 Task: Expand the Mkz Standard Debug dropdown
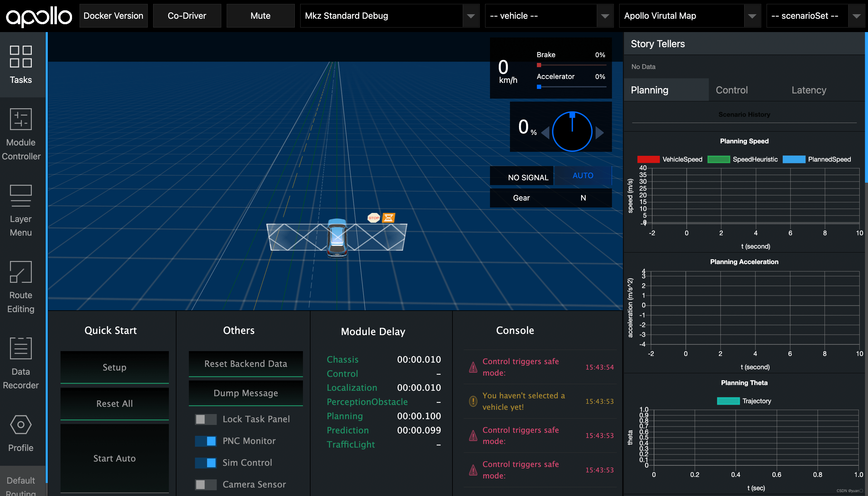[x=471, y=16]
